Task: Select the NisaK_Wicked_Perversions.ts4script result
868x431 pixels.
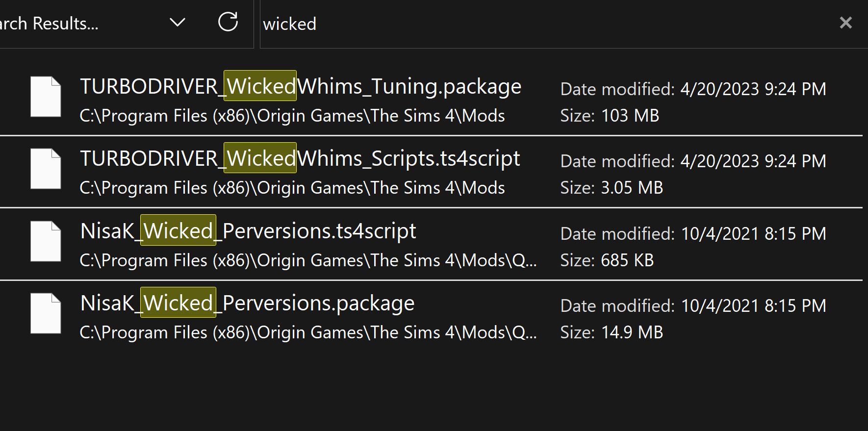Action: (x=248, y=230)
